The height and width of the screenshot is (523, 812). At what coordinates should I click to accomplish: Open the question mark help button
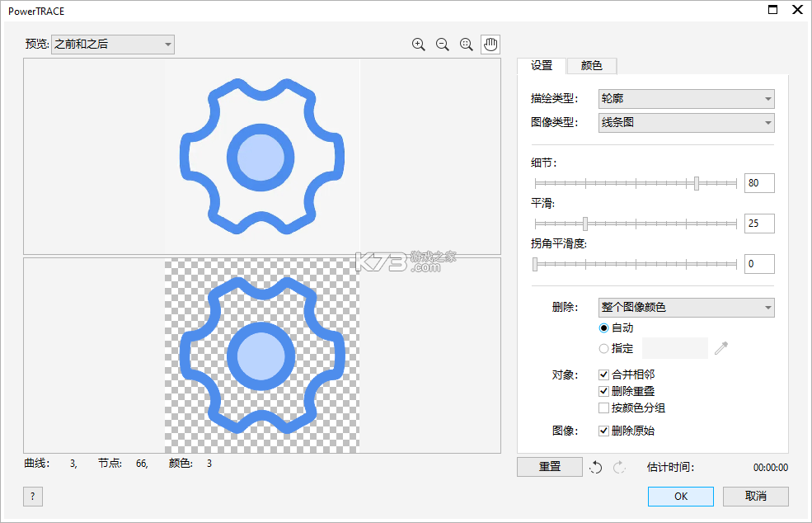(x=33, y=496)
